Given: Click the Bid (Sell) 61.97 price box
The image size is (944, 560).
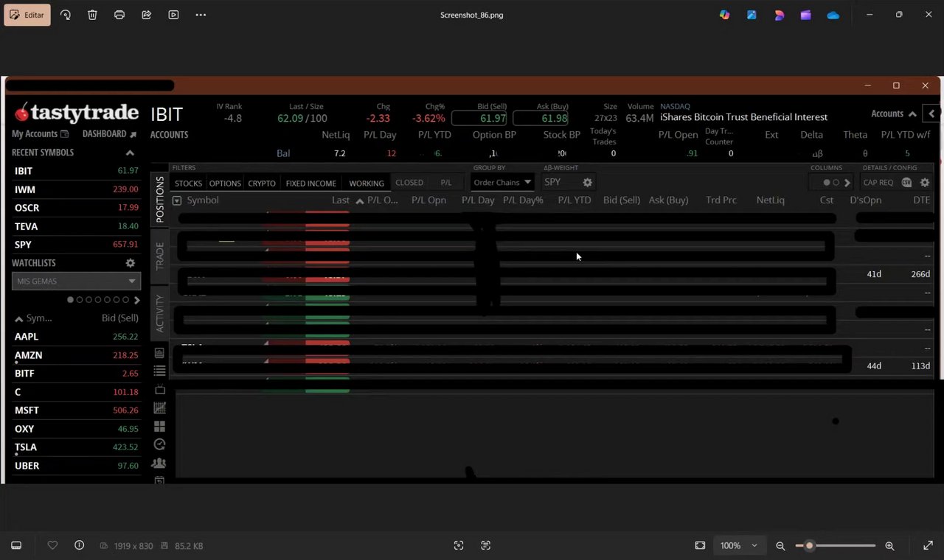Looking at the screenshot, I should (x=479, y=119).
